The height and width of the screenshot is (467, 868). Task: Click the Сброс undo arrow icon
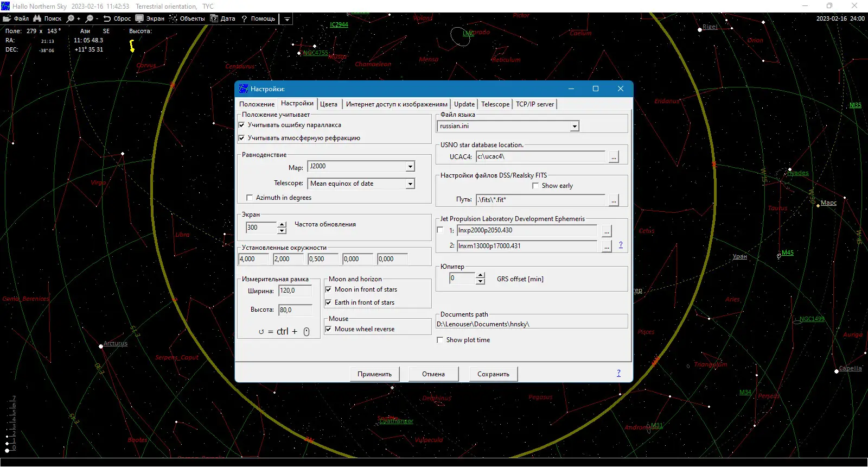(107, 18)
